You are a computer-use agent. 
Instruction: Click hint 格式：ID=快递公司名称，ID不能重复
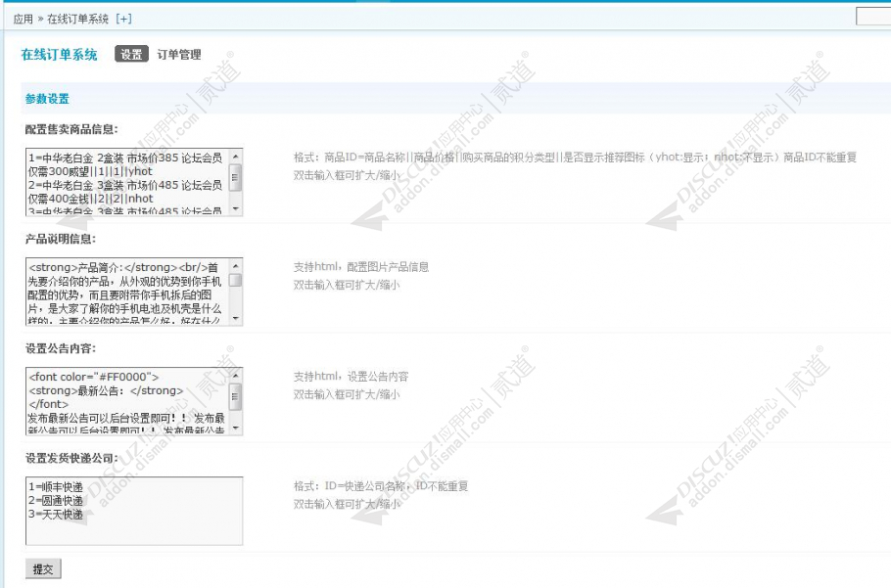(381, 486)
